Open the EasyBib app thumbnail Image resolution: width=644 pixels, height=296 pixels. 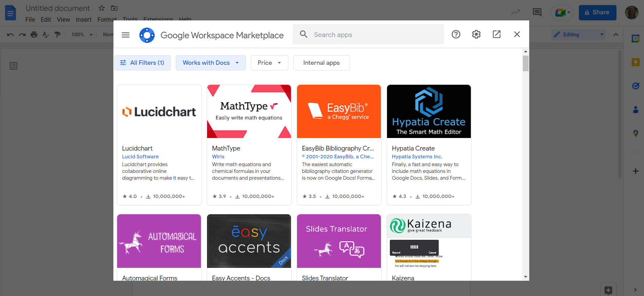[339, 112]
